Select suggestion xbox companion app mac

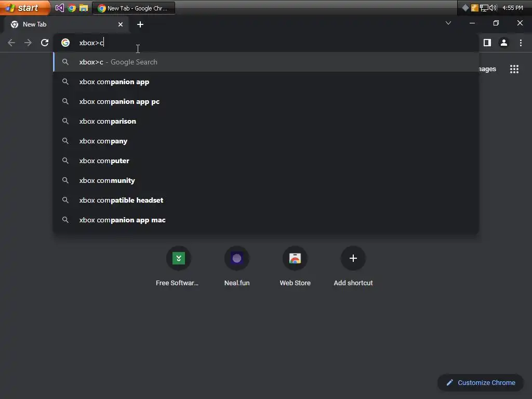(x=266, y=220)
